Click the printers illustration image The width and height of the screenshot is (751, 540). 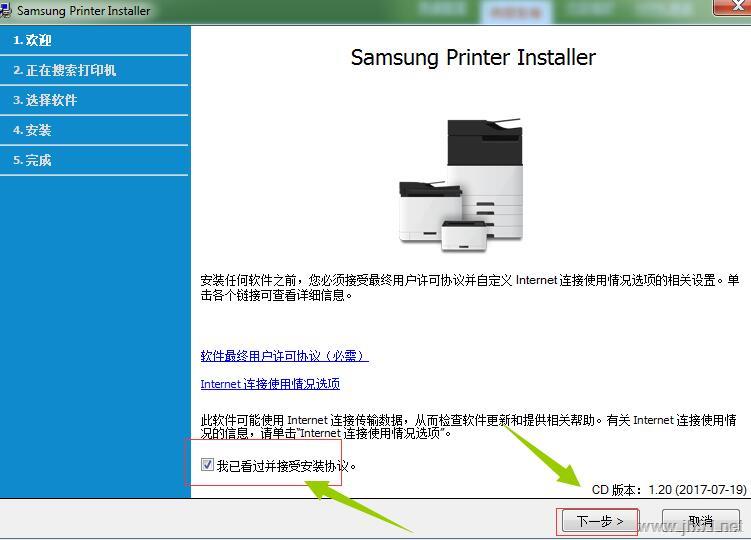pyautogui.click(x=461, y=184)
